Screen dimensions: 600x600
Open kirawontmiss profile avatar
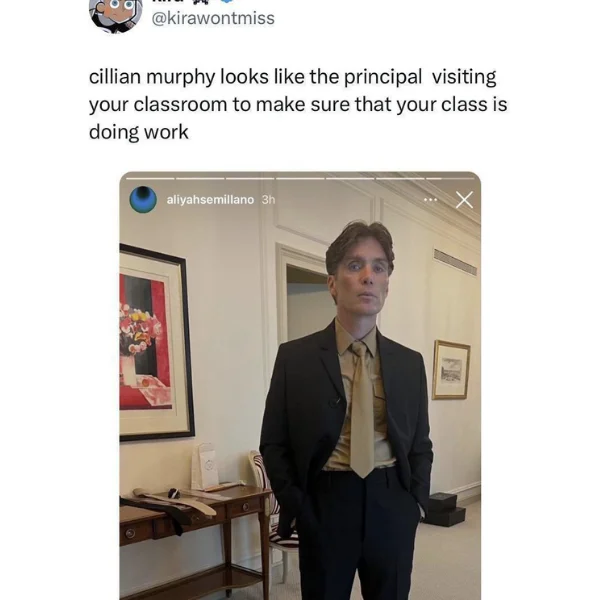click(x=116, y=16)
